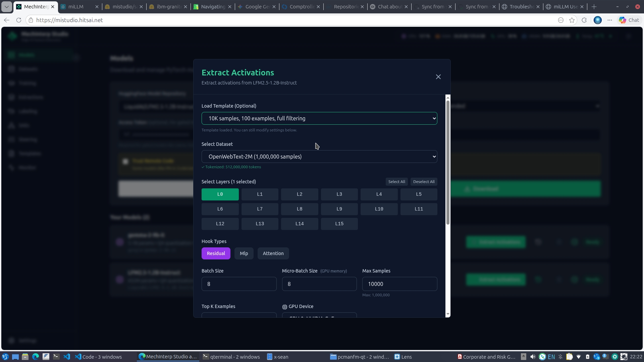Switch to the ibm-granite browser tab
The height and width of the screenshot is (362, 644).
pos(169,7)
